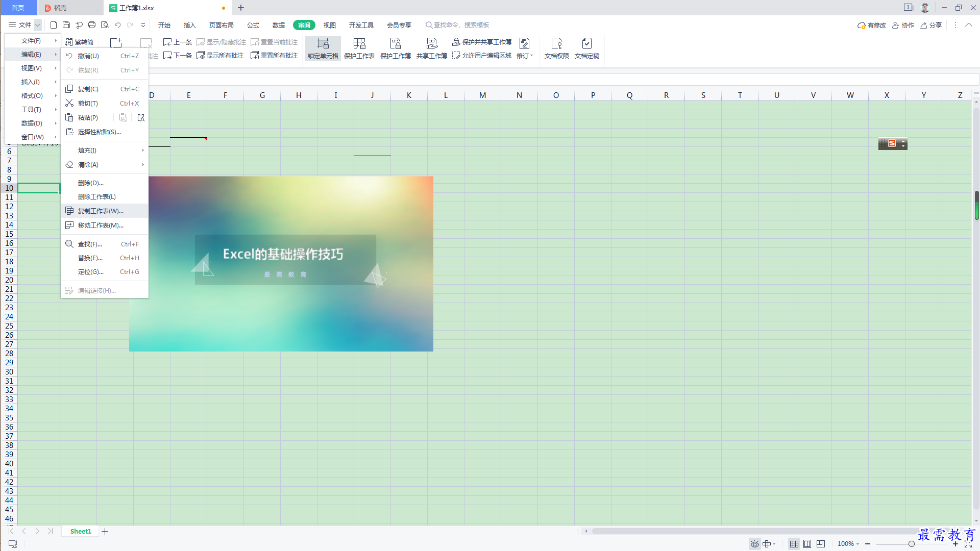
Task: Expand the Fill (填充) submenu
Action: point(105,151)
